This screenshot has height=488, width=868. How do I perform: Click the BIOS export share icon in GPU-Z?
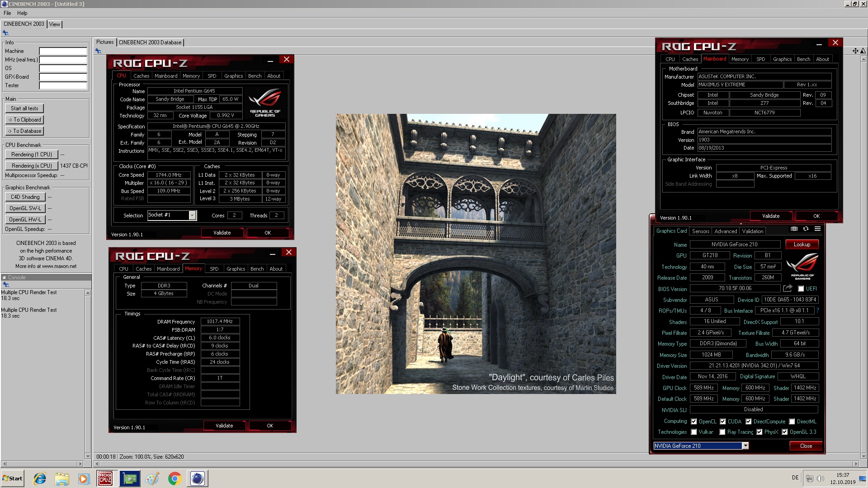[788, 288]
